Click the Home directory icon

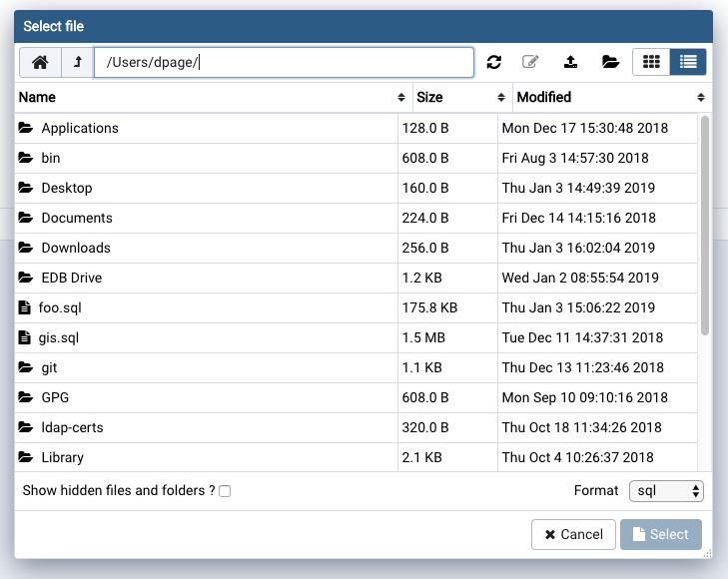click(x=40, y=62)
